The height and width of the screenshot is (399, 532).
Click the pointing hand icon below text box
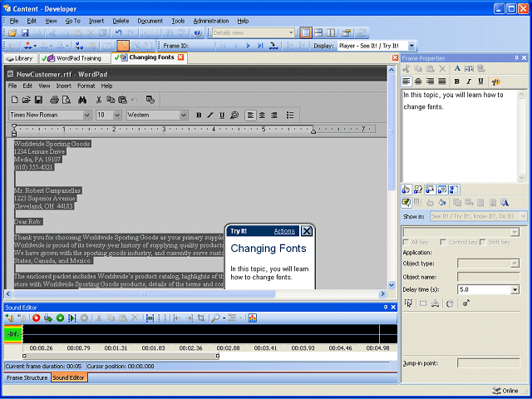pyautogui.click(x=406, y=190)
